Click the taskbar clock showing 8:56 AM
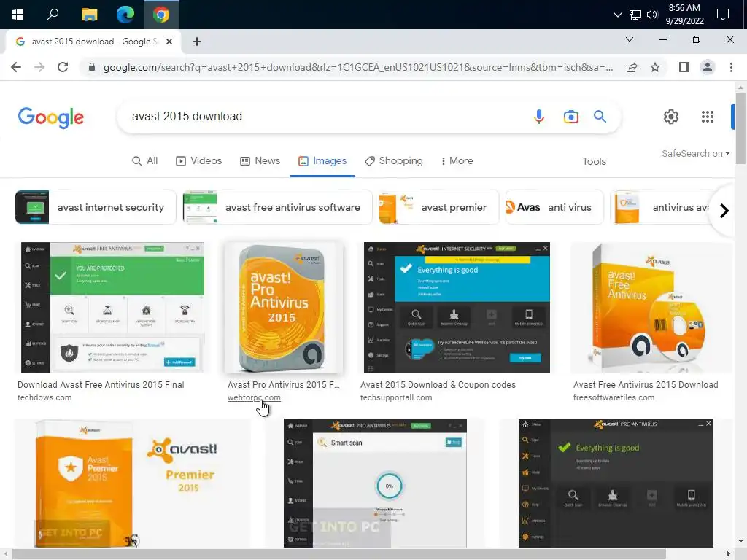747x560 pixels. [684, 15]
